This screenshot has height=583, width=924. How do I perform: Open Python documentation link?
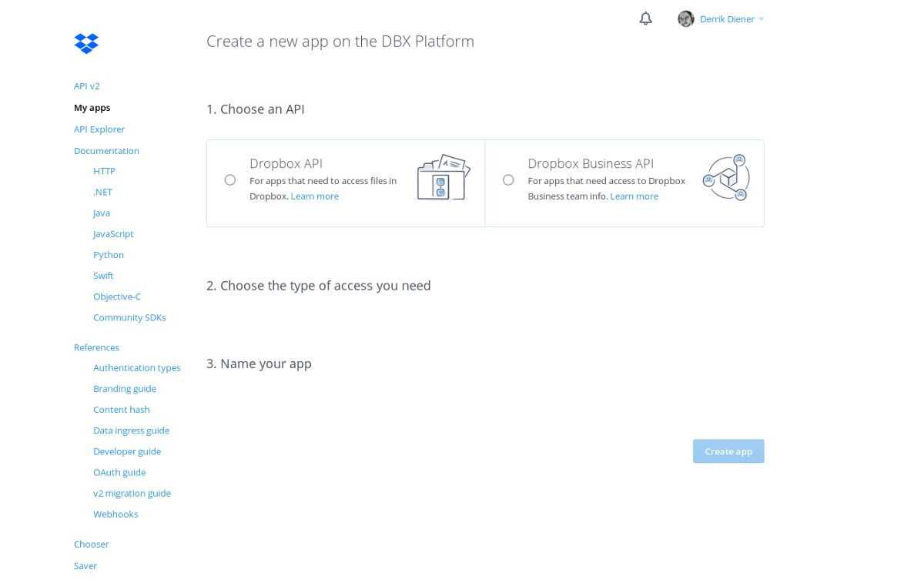click(109, 254)
